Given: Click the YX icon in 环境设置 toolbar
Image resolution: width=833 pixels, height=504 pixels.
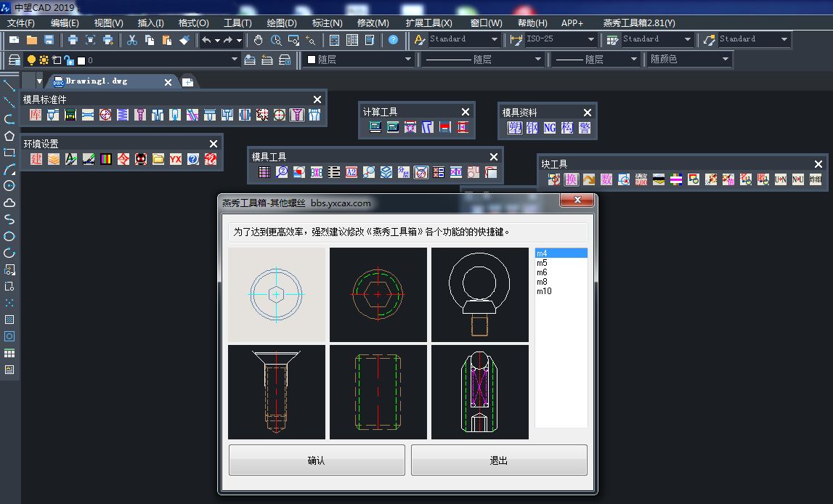Looking at the screenshot, I should (x=176, y=159).
